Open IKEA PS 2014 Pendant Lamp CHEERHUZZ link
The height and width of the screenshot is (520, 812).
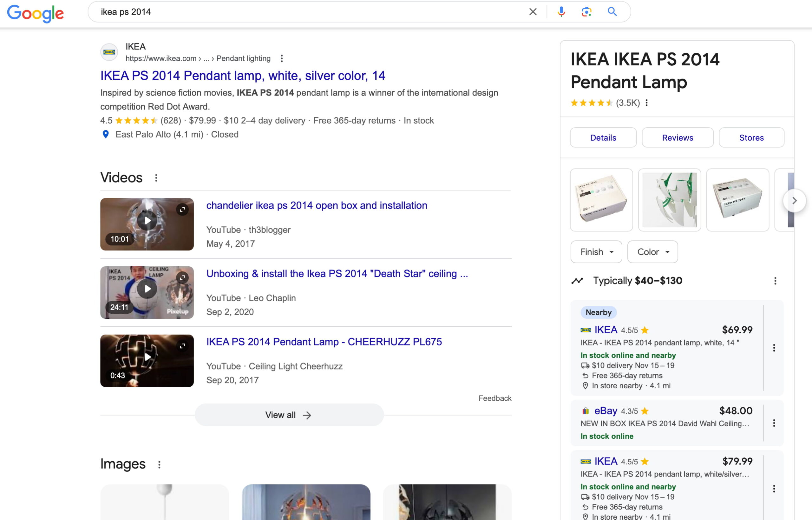(324, 342)
